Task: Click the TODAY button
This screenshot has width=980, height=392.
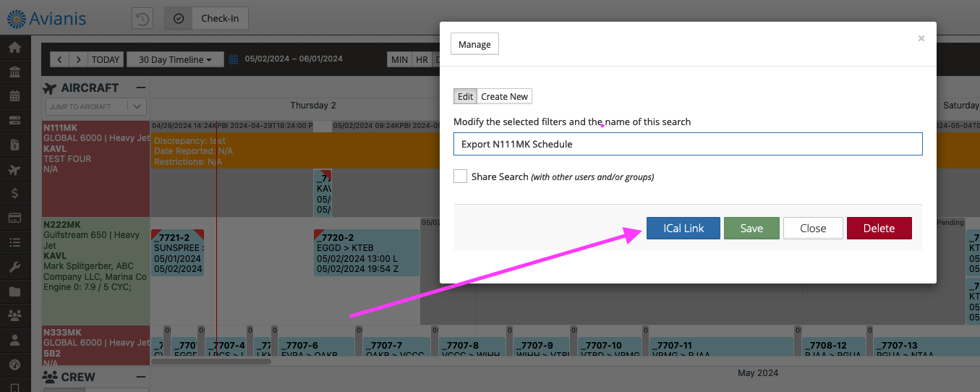Action: [x=106, y=59]
